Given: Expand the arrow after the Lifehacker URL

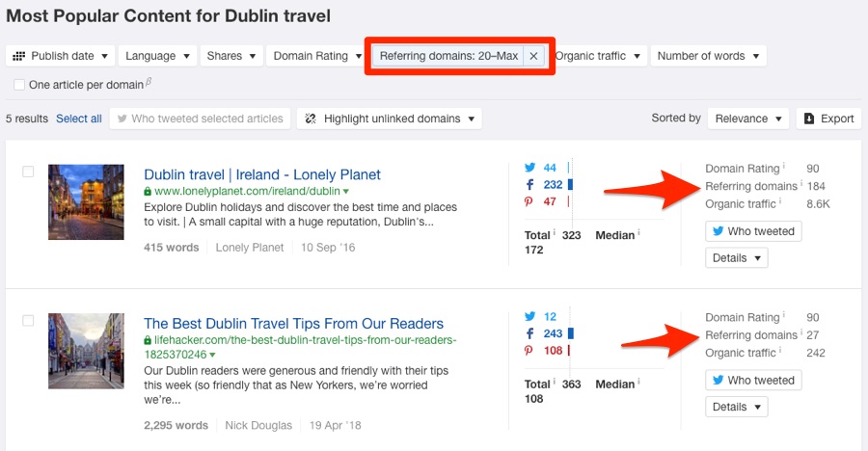Looking at the screenshot, I should pos(212,355).
